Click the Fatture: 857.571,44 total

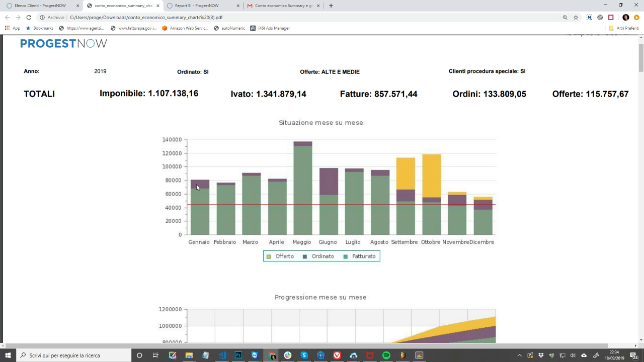378,94
